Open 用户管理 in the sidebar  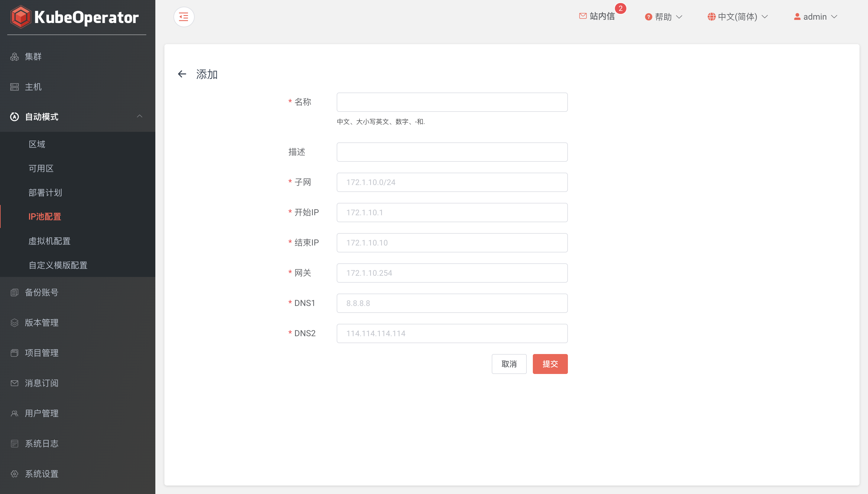pos(78,413)
